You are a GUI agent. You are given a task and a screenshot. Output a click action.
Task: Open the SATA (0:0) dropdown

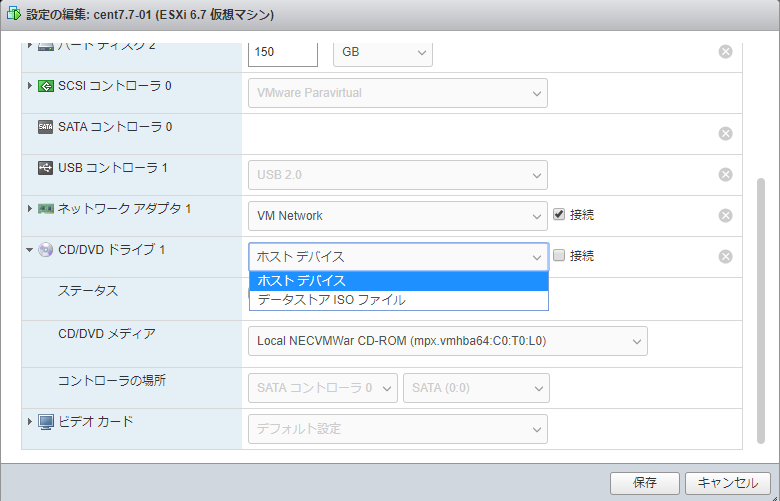pos(477,388)
